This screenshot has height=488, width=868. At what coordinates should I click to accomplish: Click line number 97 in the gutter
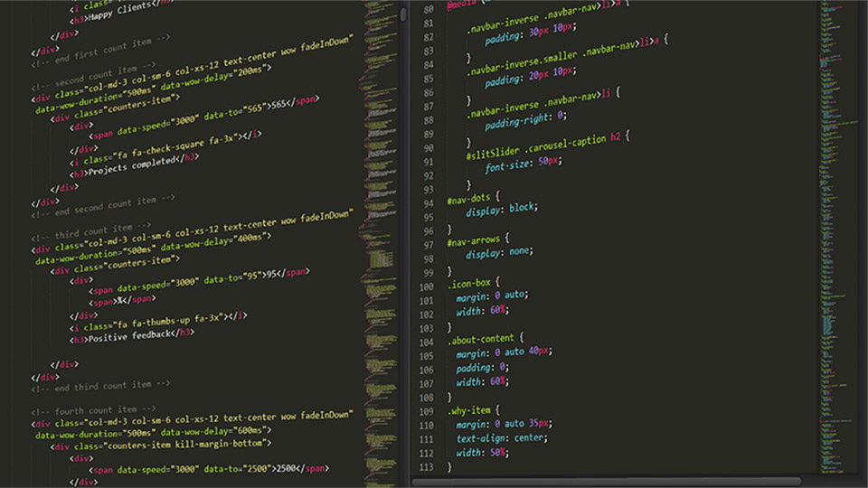[429, 245]
